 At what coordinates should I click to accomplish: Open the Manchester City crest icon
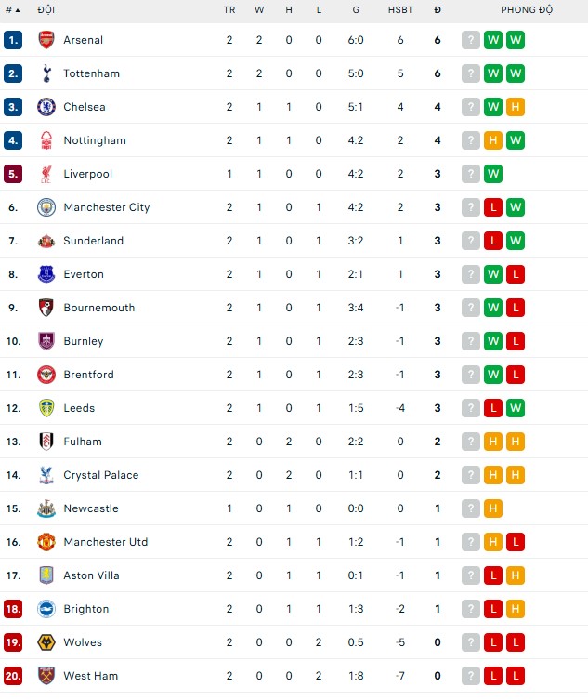coord(46,207)
